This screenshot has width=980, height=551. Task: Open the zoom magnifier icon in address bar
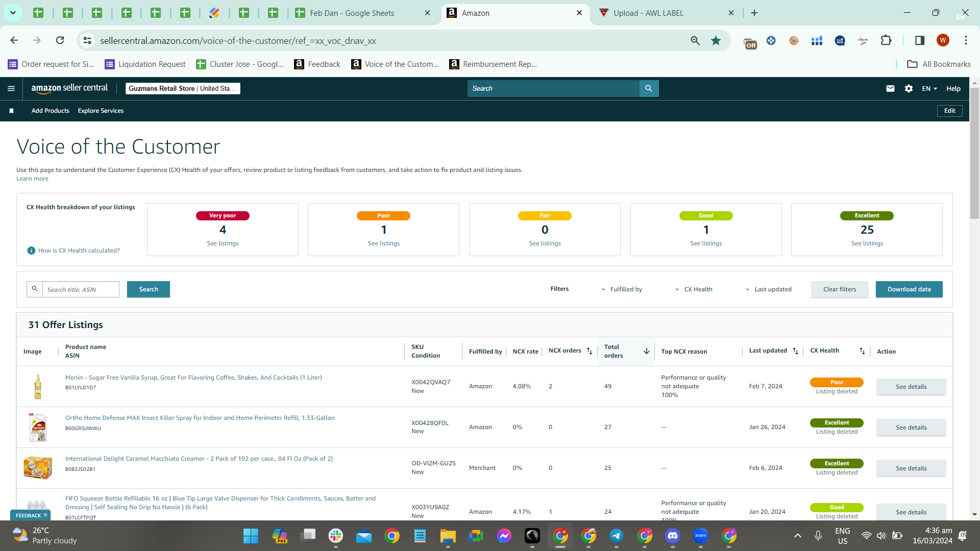695,40
